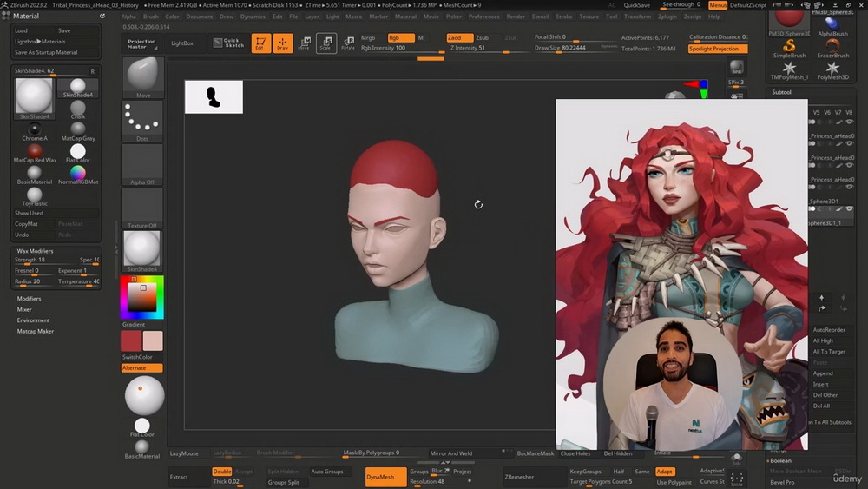The height and width of the screenshot is (489, 868).
Task: Toggle the Zsub button
Action: (x=483, y=37)
